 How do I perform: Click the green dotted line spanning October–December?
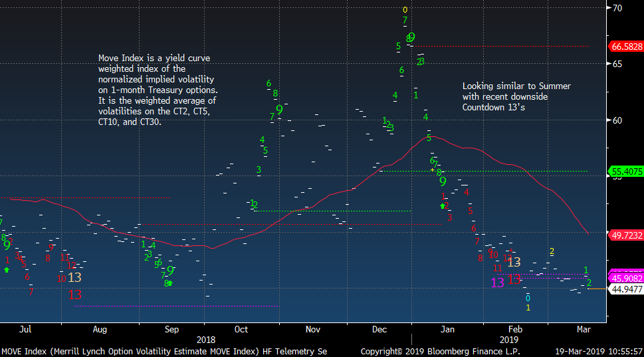(333, 211)
